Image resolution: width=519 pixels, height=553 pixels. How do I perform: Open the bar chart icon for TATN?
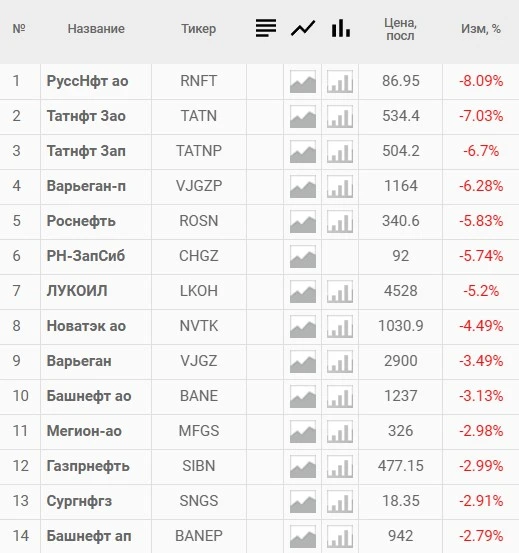[x=340, y=117]
